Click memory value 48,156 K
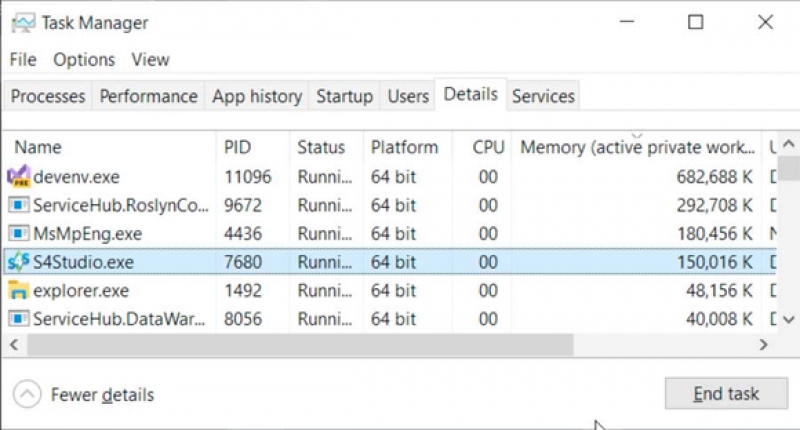Screen dimensions: 800x430 point(719,291)
